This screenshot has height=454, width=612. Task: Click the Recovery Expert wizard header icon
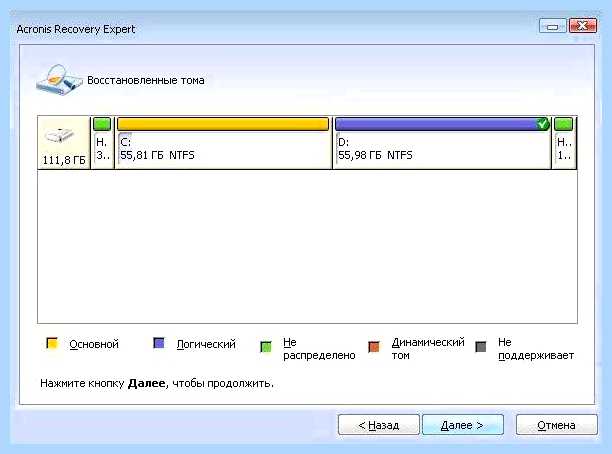59,80
